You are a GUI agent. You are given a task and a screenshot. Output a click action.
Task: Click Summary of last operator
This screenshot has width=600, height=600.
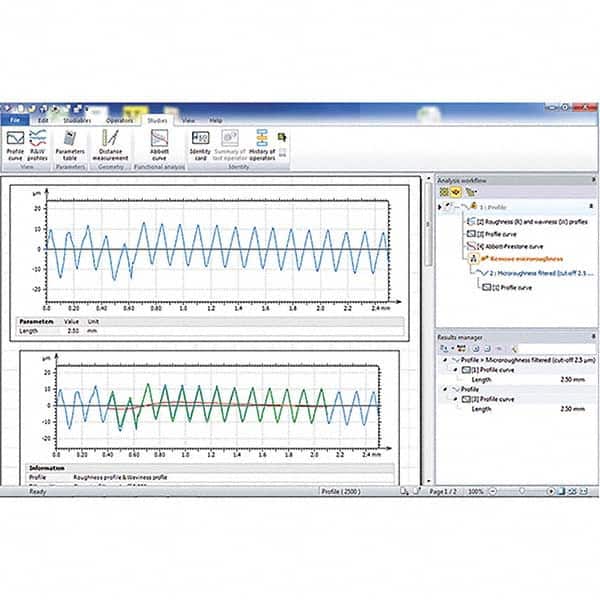pos(230,145)
